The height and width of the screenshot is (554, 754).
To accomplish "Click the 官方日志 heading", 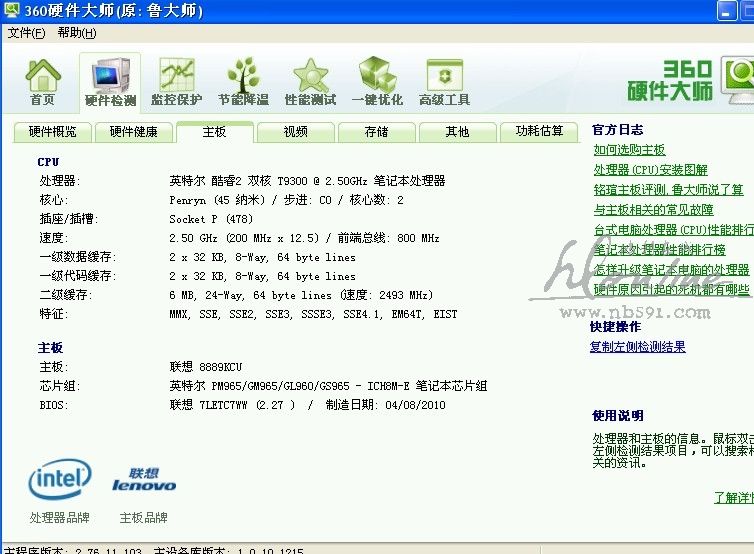I will pos(617,130).
